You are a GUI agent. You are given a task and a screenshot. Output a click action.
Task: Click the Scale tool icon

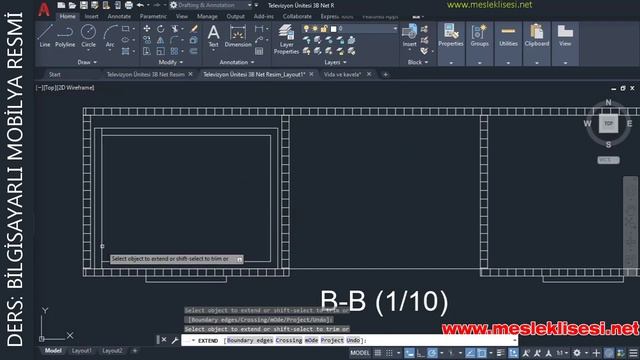pos(160,51)
